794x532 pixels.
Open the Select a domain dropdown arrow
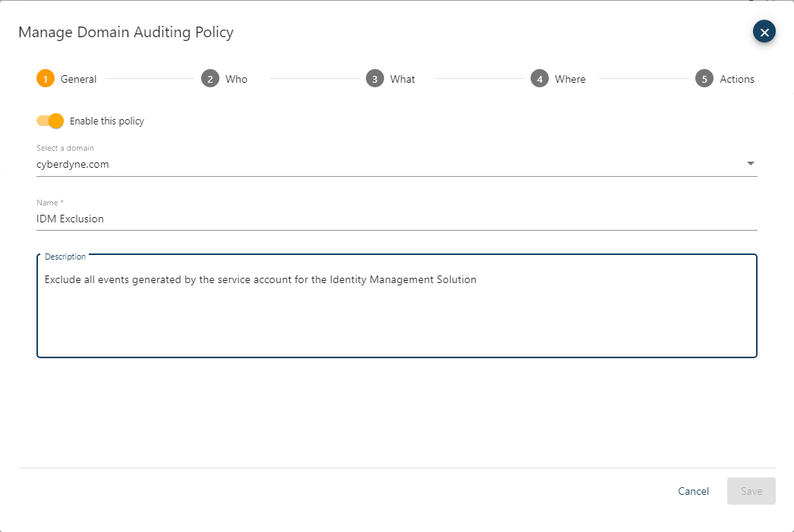pos(751,164)
